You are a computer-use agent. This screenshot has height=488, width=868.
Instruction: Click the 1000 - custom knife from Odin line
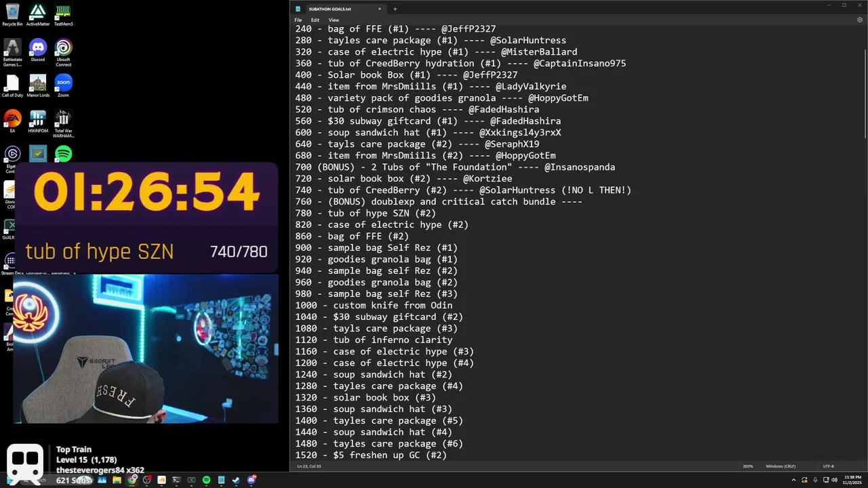point(374,306)
